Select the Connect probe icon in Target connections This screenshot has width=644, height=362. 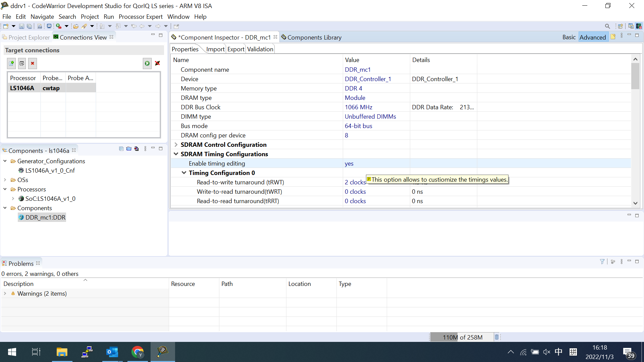pyautogui.click(x=147, y=63)
